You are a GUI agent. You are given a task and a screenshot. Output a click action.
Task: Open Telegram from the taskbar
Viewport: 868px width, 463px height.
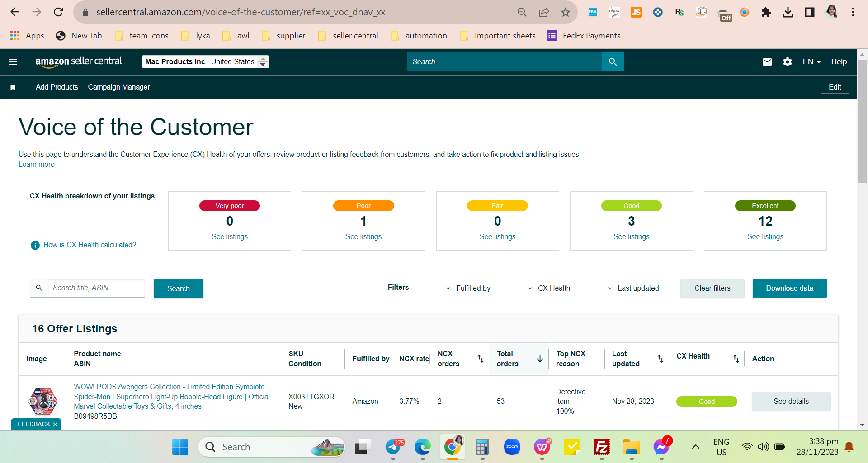pos(393,447)
